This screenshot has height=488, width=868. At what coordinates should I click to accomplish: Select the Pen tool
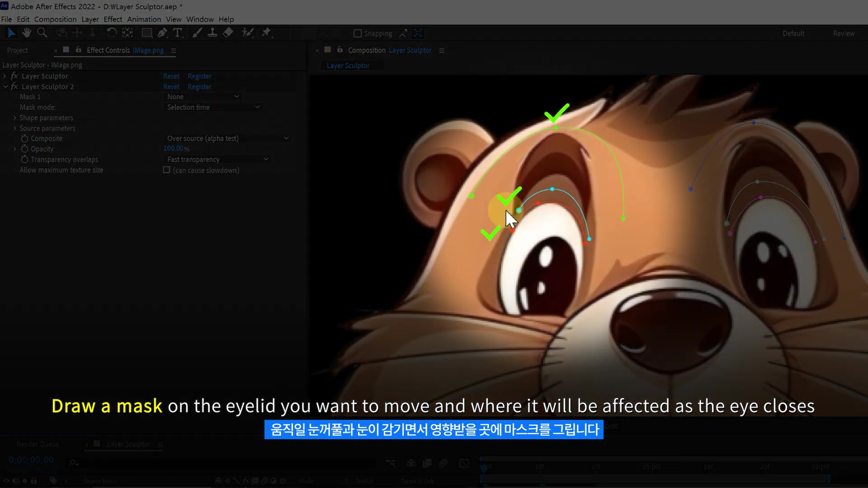point(162,33)
